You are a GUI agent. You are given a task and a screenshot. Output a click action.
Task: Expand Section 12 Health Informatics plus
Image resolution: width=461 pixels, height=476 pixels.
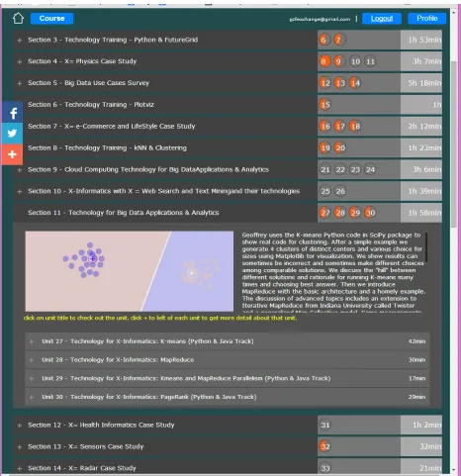[x=20, y=426]
